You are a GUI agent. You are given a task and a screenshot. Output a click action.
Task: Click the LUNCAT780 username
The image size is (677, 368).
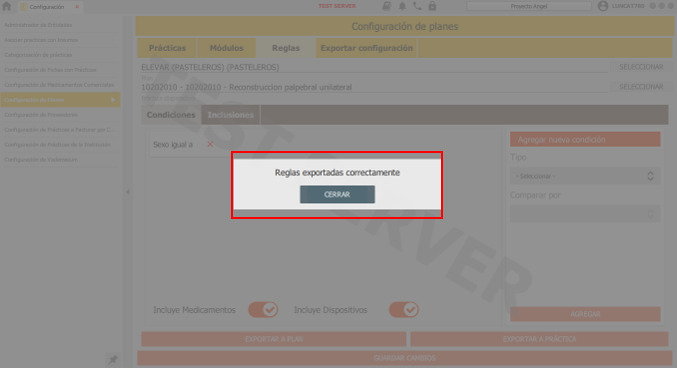(x=628, y=6)
